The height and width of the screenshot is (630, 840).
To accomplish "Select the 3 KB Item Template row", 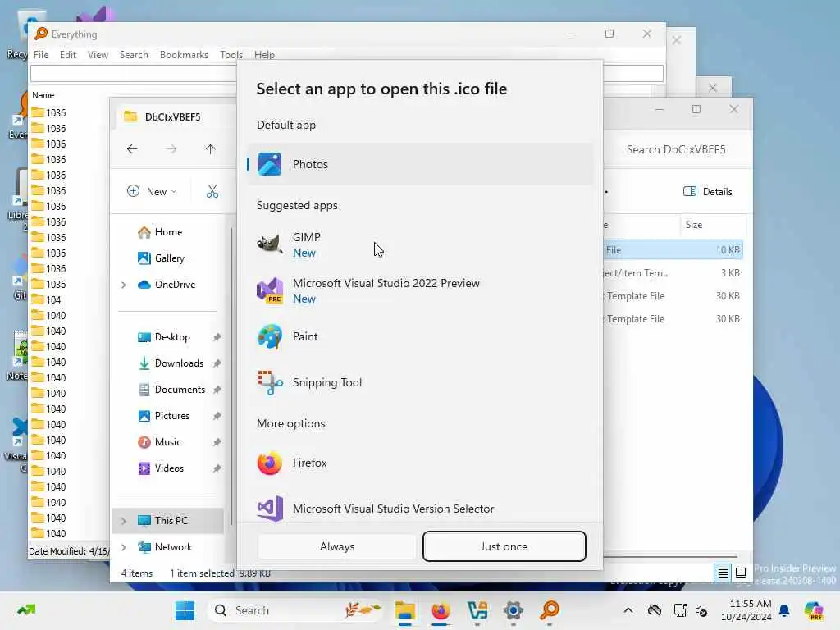I will tap(673, 273).
